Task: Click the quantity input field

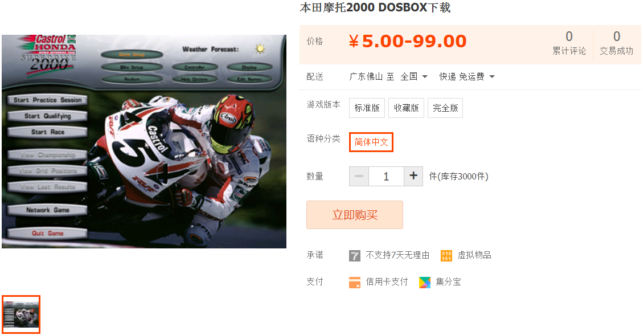Action: [x=386, y=177]
